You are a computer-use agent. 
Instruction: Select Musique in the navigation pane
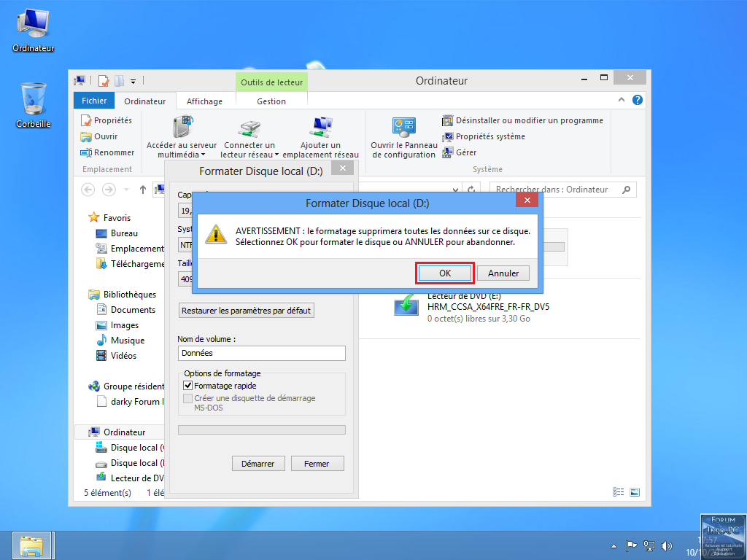[x=127, y=341]
